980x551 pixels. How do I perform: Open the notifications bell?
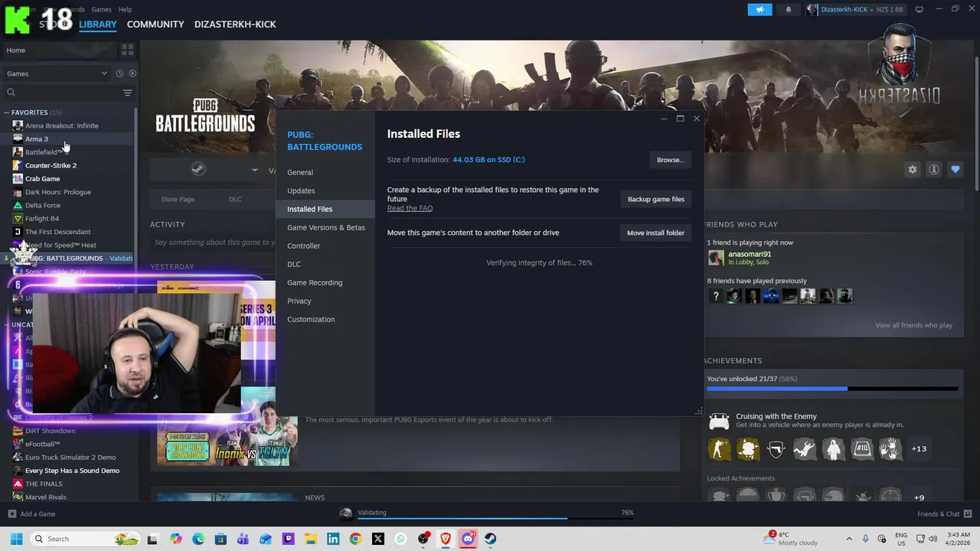pos(788,9)
